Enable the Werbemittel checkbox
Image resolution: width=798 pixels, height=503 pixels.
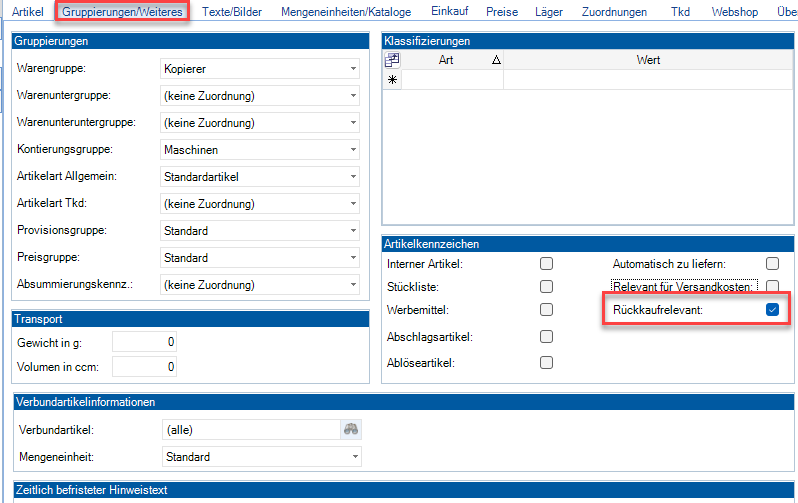click(546, 310)
